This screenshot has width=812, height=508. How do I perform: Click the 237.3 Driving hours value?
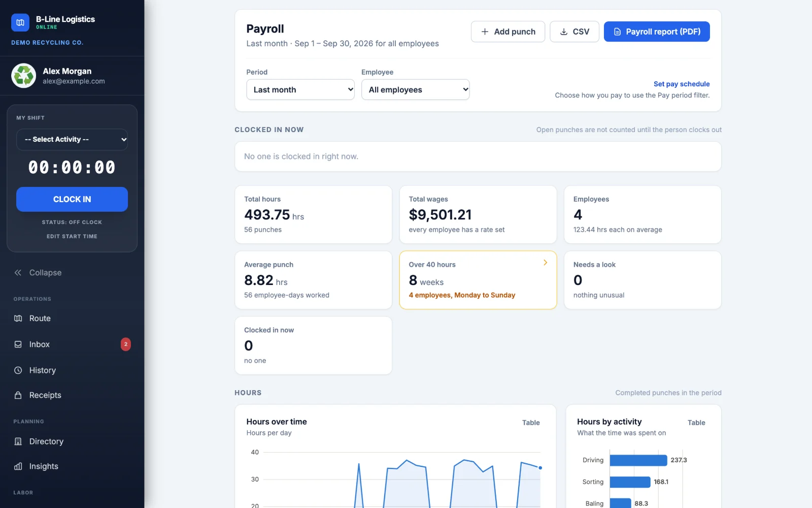pyautogui.click(x=679, y=460)
